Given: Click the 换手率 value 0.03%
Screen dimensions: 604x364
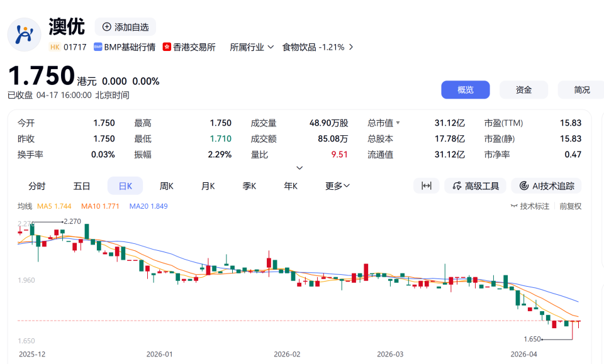Looking at the screenshot, I should [103, 154].
